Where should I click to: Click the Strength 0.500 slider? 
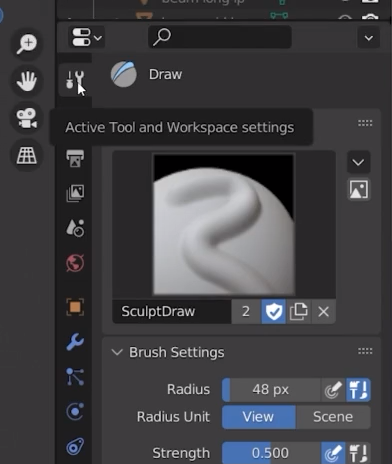[271, 453]
